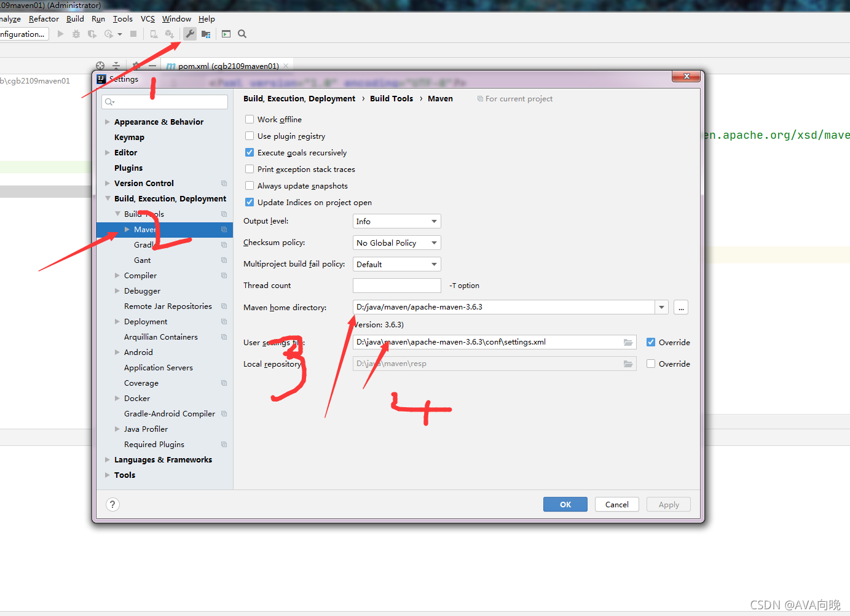This screenshot has height=616, width=850.
Task: Uncheck Execute goals recursively
Action: (250, 152)
